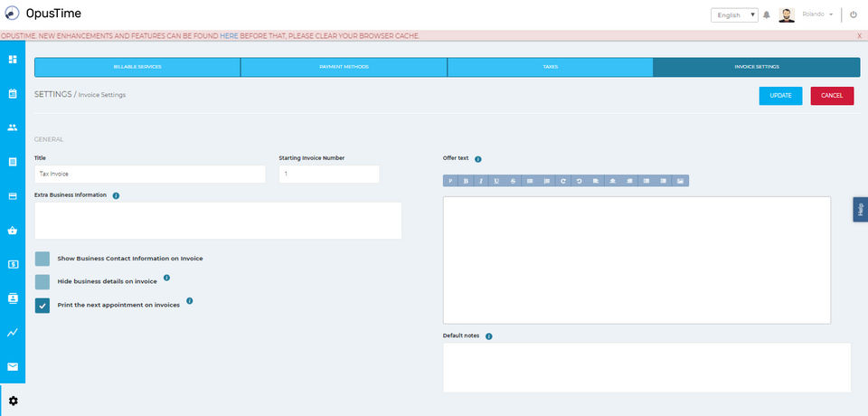Click the Default notes text area

pos(646,367)
